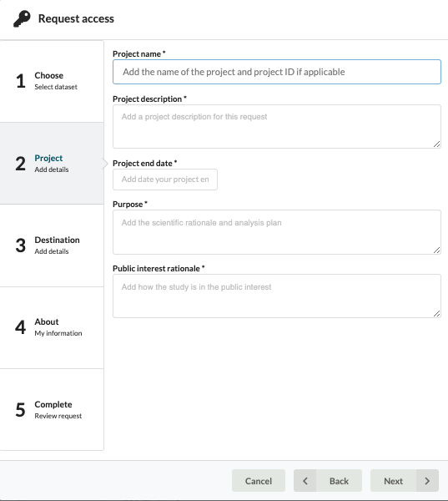The height and width of the screenshot is (501, 448).
Task: Click into the Purpose textarea
Action: (x=277, y=232)
